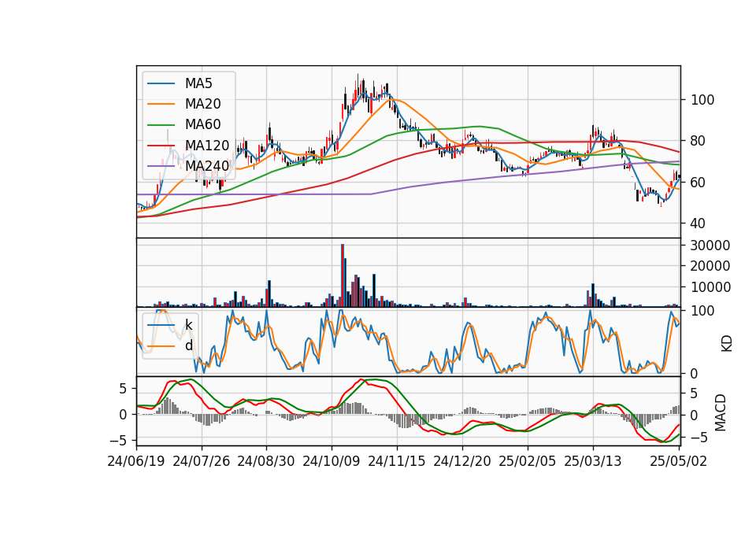Click the d legend label in KD panel

click(188, 345)
